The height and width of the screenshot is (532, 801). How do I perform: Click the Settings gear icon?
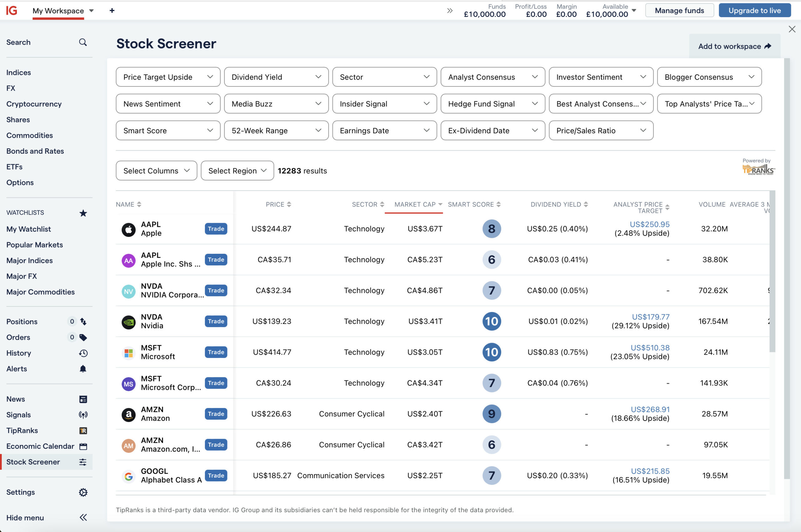coord(83,492)
